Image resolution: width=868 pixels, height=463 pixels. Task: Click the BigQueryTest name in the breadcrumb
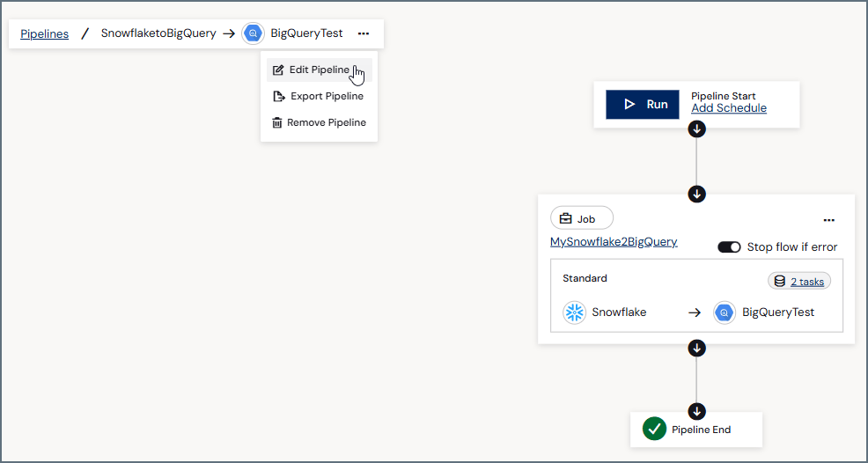coord(306,33)
